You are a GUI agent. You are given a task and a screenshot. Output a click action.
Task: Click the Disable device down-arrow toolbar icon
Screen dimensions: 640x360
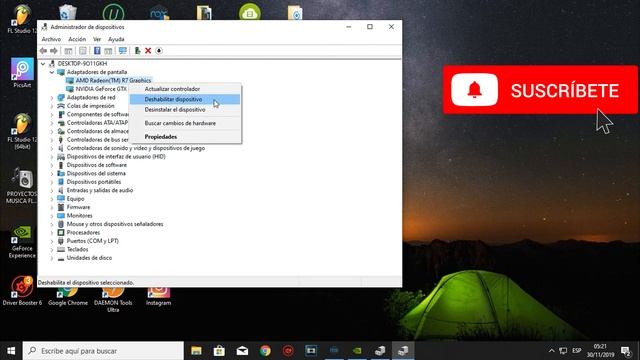[159, 51]
